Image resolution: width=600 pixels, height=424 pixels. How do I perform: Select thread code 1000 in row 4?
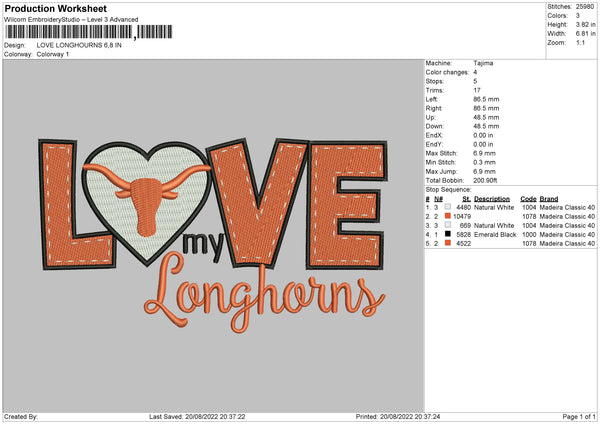coord(529,235)
